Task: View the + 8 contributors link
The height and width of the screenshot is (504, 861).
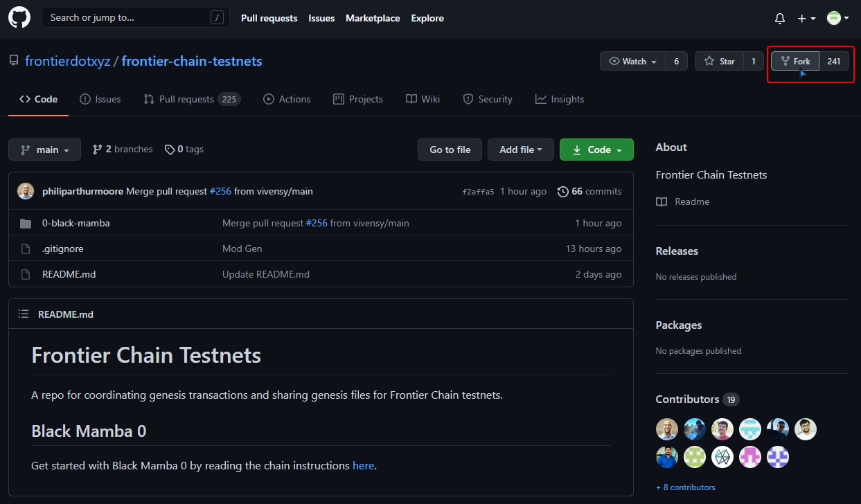Action: click(x=686, y=487)
